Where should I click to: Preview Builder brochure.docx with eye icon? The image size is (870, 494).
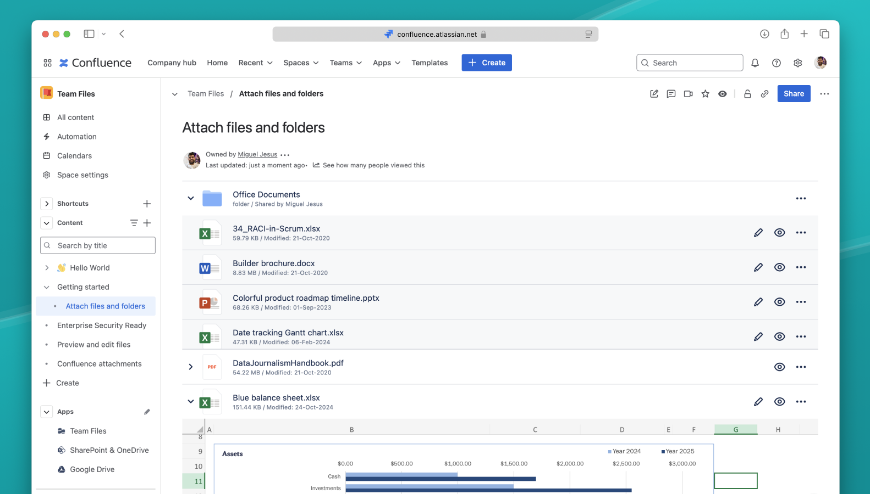(x=779, y=268)
